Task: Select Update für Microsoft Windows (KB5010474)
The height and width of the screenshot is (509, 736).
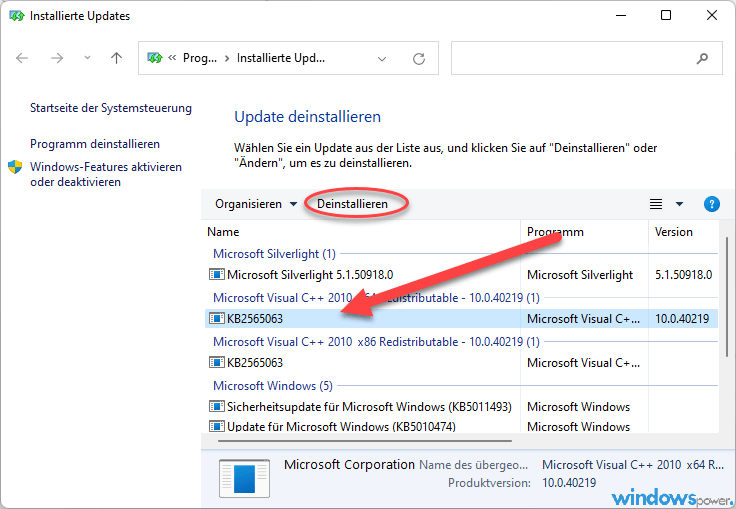Action: [462, 426]
